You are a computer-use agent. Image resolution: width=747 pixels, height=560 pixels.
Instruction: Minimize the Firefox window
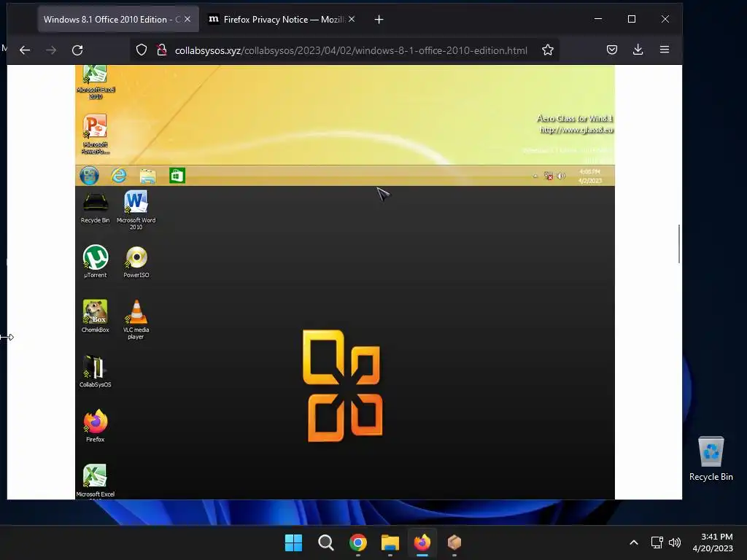pos(598,19)
